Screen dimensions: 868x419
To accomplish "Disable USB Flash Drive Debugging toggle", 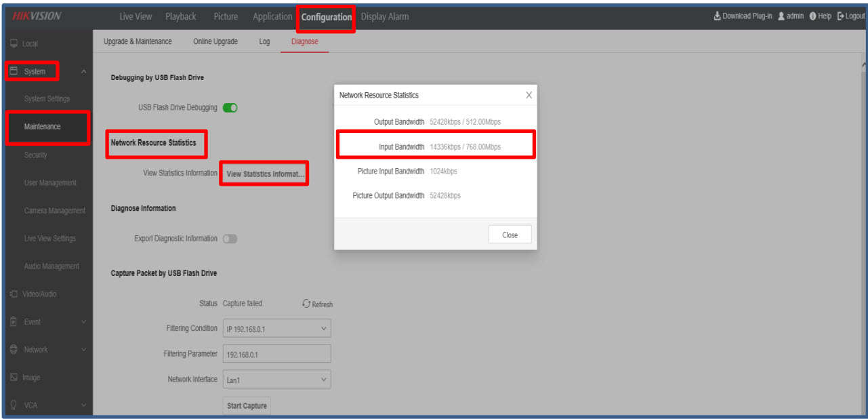I will (x=230, y=107).
